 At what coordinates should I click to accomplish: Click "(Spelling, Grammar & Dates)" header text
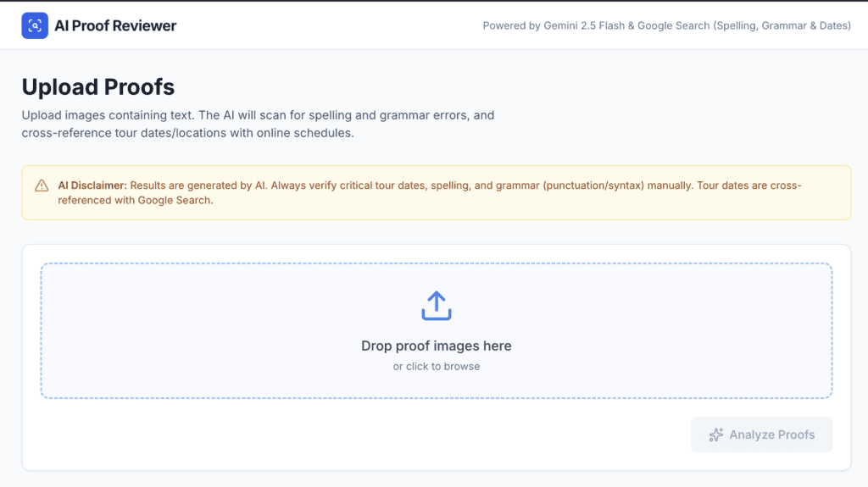[782, 25]
